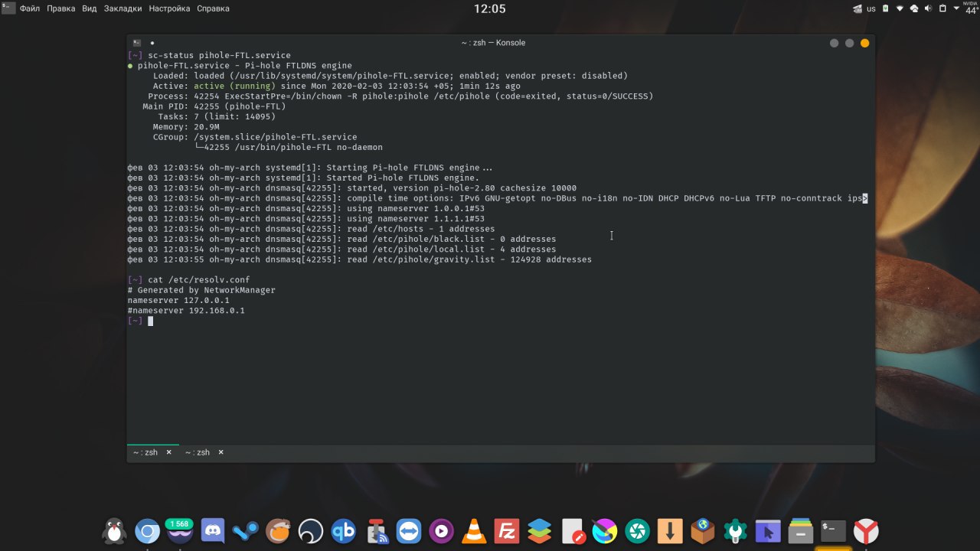Launch Chromium from the dock
This screenshot has width=980, height=551.
point(147,530)
